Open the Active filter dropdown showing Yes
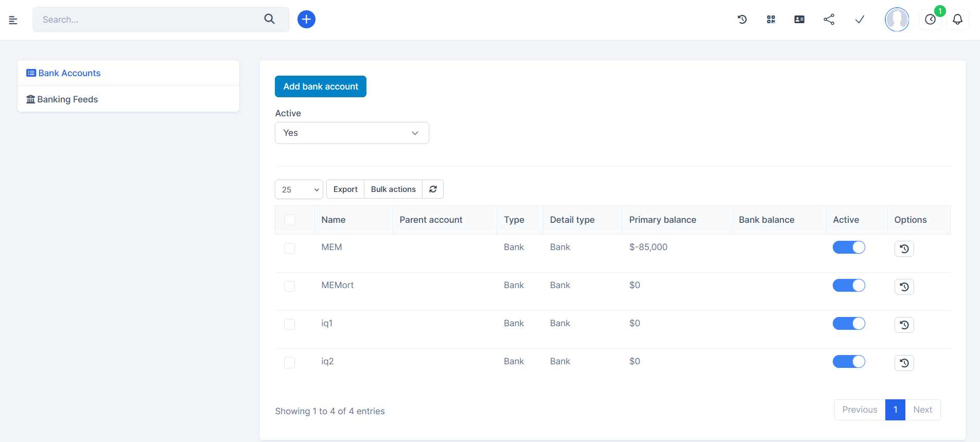The height and width of the screenshot is (442, 980). click(352, 133)
